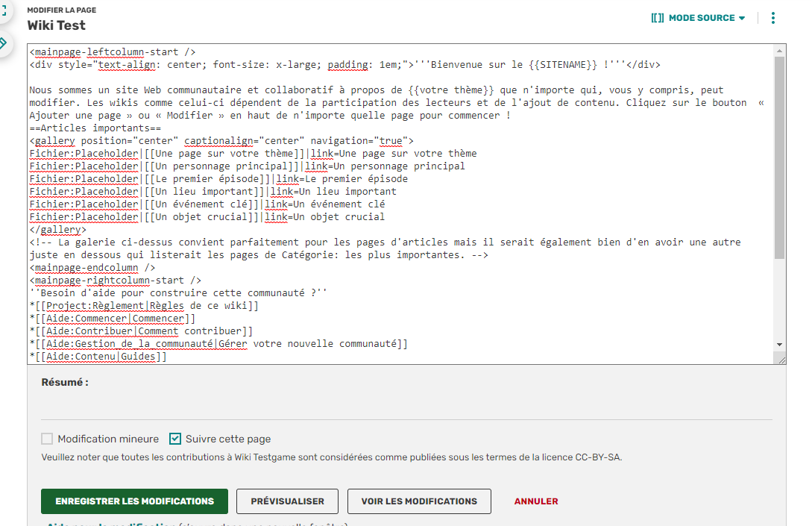The image size is (812, 526).
Task: Click the '<mainpage-endcolumn />' line
Action: [x=92, y=268]
